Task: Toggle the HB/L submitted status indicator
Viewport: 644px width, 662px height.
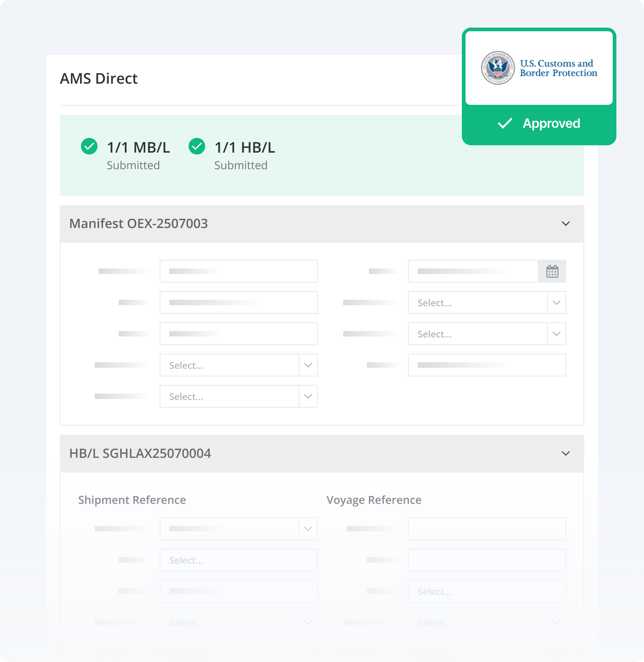Action: click(x=197, y=146)
